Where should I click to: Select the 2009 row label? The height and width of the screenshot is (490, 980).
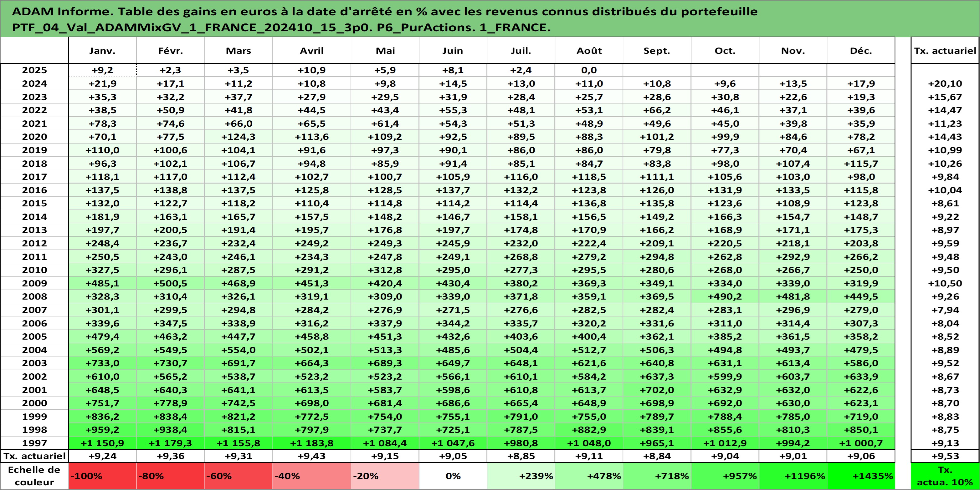pyautogui.click(x=34, y=283)
